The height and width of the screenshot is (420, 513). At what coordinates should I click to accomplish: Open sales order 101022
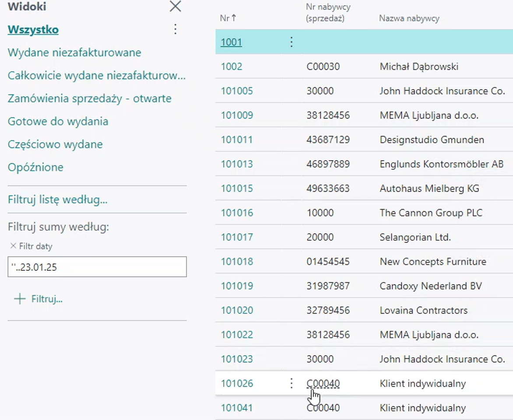237,335
